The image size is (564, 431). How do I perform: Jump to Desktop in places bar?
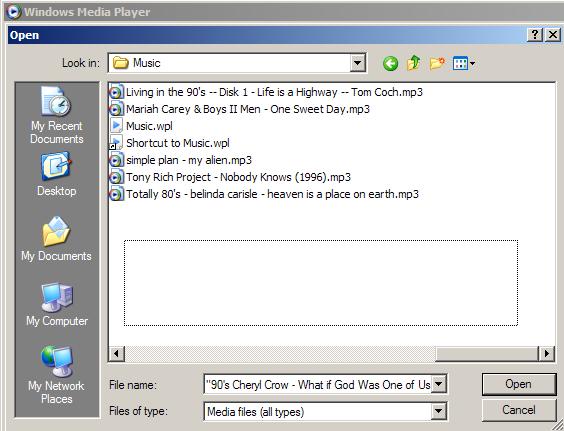pos(57,174)
